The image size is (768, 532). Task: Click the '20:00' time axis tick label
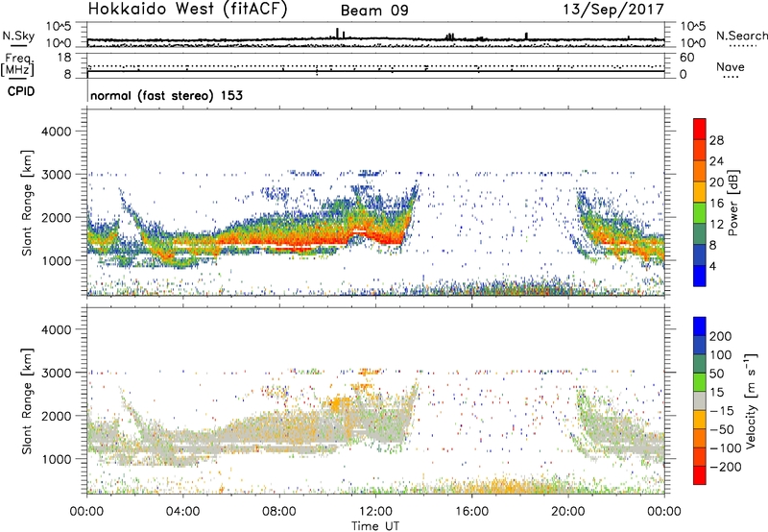(568, 512)
